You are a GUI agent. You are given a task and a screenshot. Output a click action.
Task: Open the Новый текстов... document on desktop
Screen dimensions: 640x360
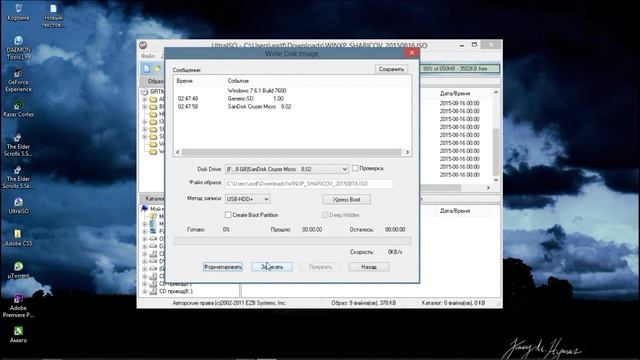[53, 16]
